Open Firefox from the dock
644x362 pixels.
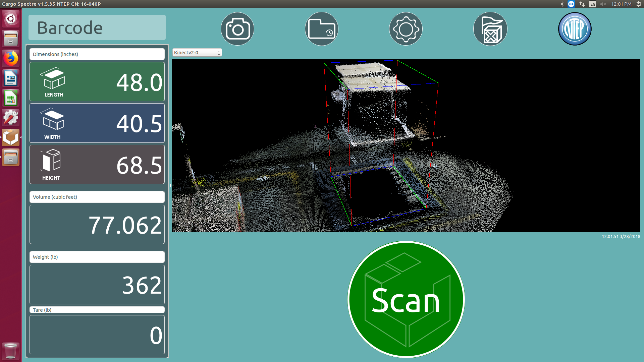(11, 59)
